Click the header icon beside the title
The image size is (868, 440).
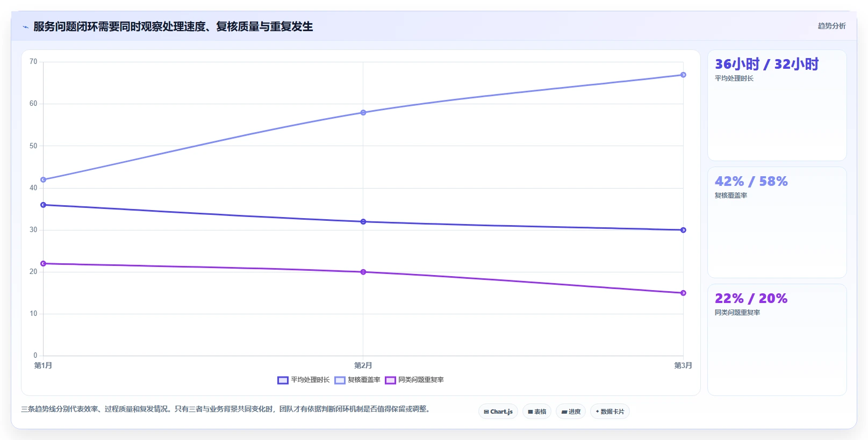click(x=25, y=27)
